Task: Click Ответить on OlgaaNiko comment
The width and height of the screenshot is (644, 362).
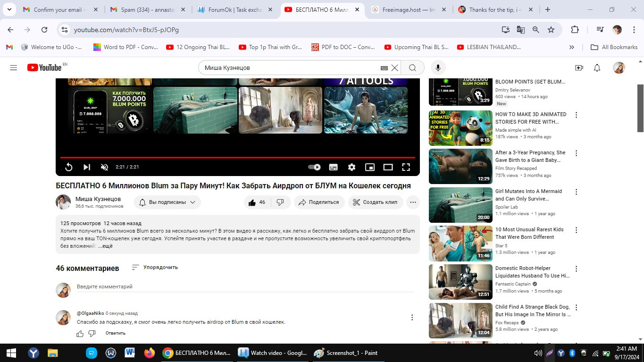Action: 116,333
